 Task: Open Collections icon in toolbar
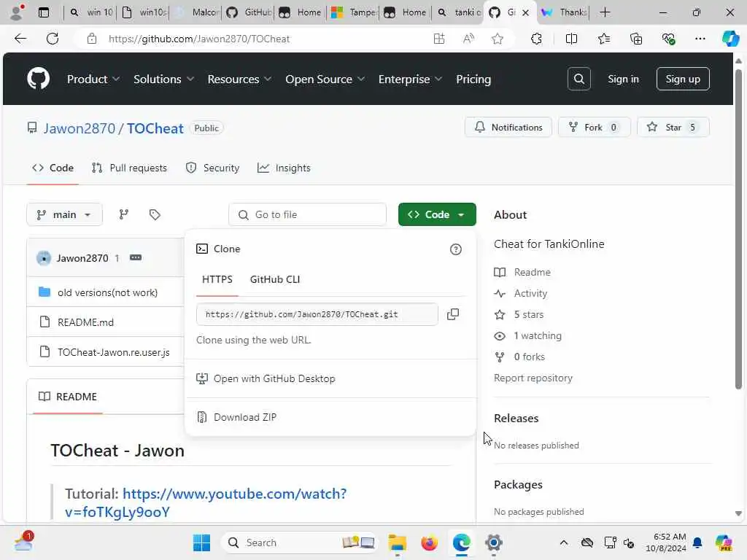coord(636,39)
